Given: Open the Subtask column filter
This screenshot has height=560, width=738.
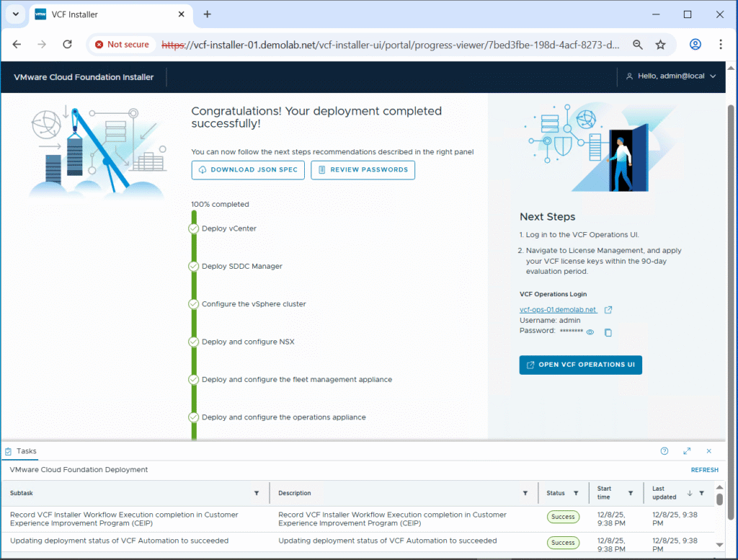Looking at the screenshot, I should click(257, 493).
